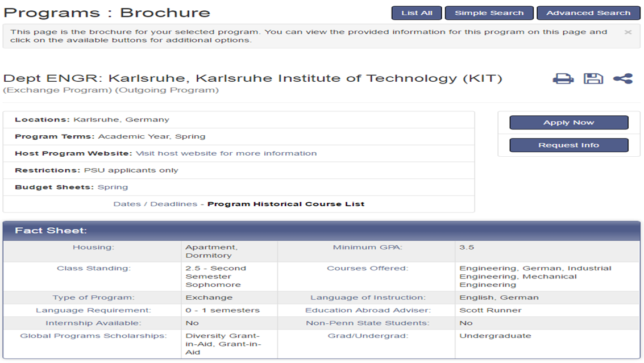644x363 pixels.
Task: Click the program title Dept ENGR: Karlsruhe
Action: 252,78
